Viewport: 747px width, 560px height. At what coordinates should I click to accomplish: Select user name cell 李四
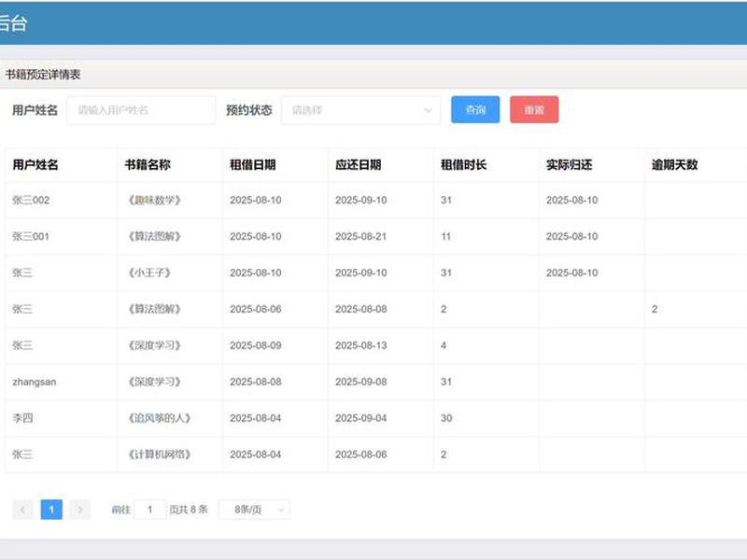coord(22,418)
